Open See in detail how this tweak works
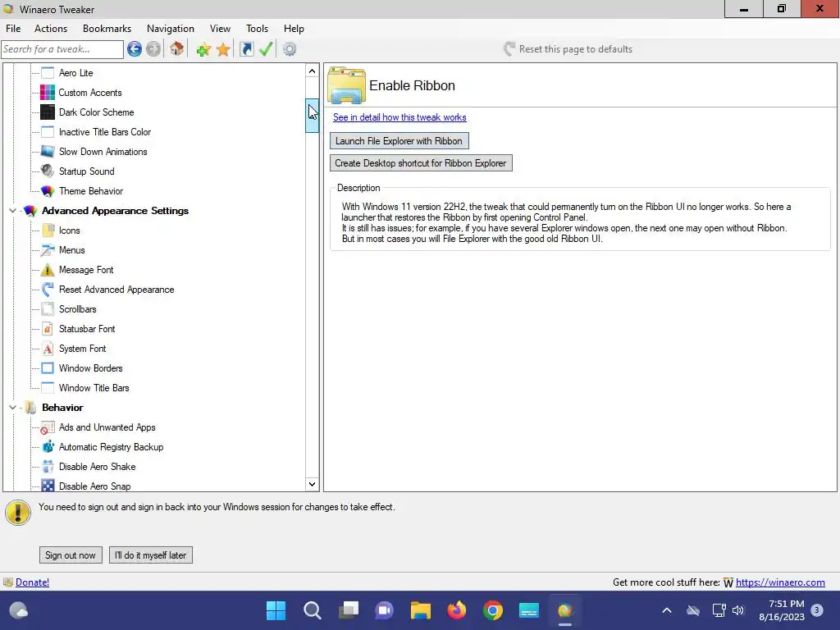The image size is (840, 630). [399, 117]
